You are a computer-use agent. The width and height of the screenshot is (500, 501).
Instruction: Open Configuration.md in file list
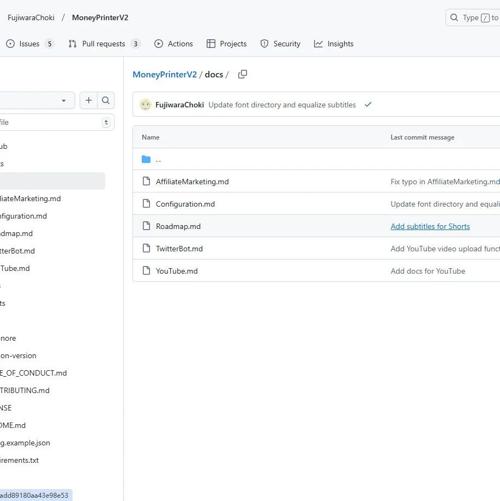[x=185, y=204]
